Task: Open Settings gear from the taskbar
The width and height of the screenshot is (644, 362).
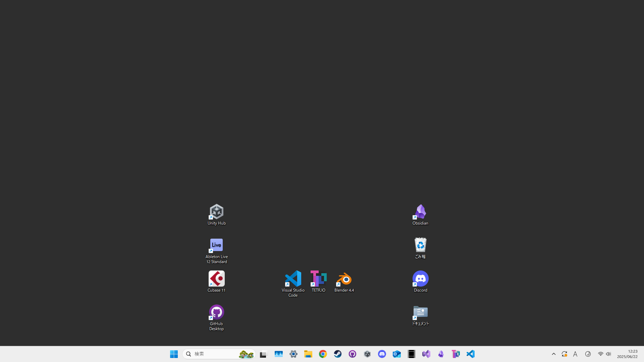Action: coord(293,354)
